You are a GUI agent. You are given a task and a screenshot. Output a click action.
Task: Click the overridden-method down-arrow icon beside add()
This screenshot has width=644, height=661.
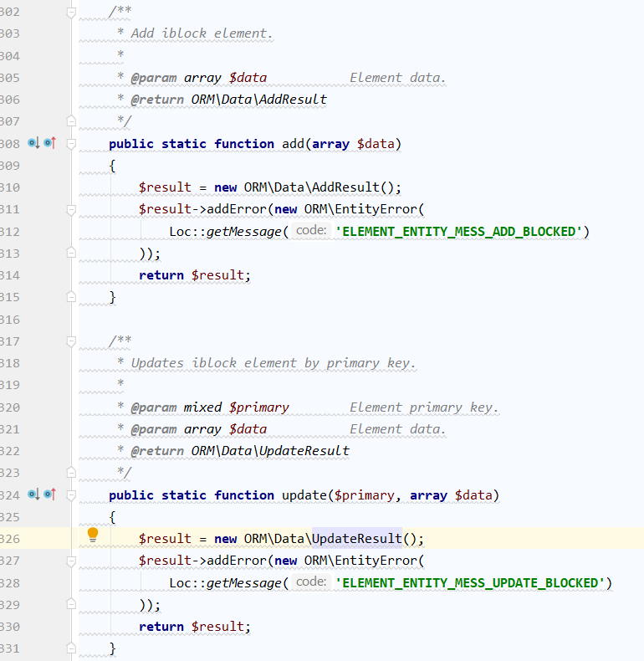pos(33,143)
